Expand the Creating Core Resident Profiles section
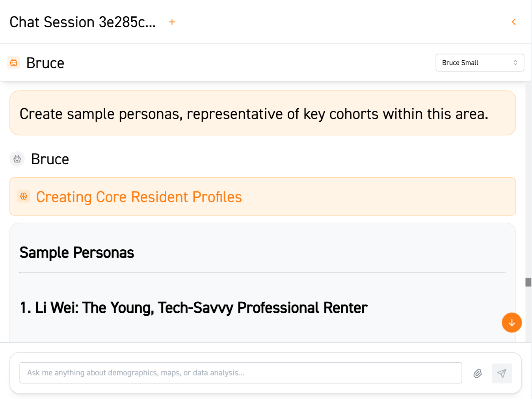The image size is (532, 399). [139, 197]
